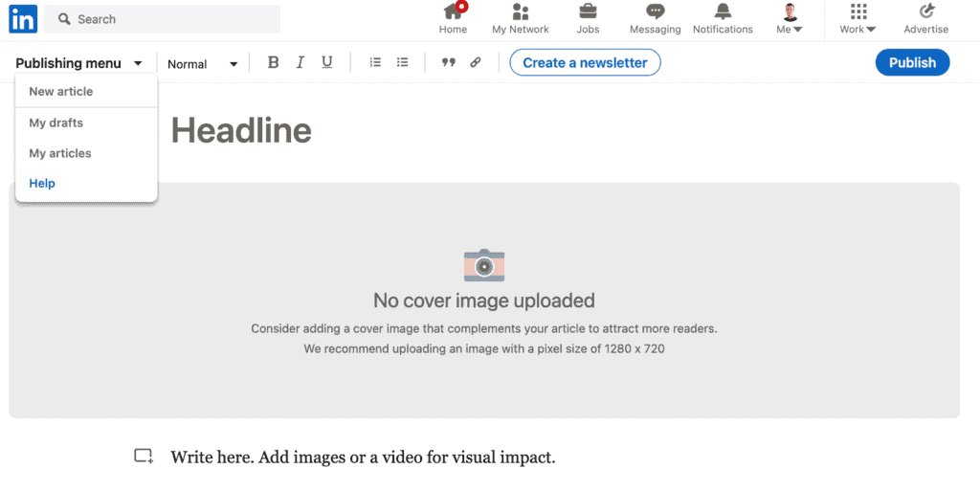The width and height of the screenshot is (980, 491).
Task: Expand the Normal text style dropdown
Action: pyautogui.click(x=202, y=64)
